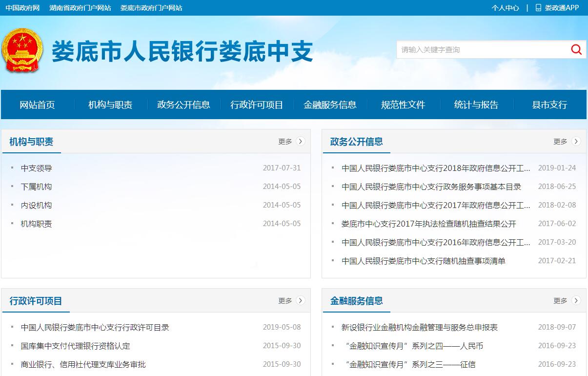Open 政务公开信息 navigation item

(183, 104)
